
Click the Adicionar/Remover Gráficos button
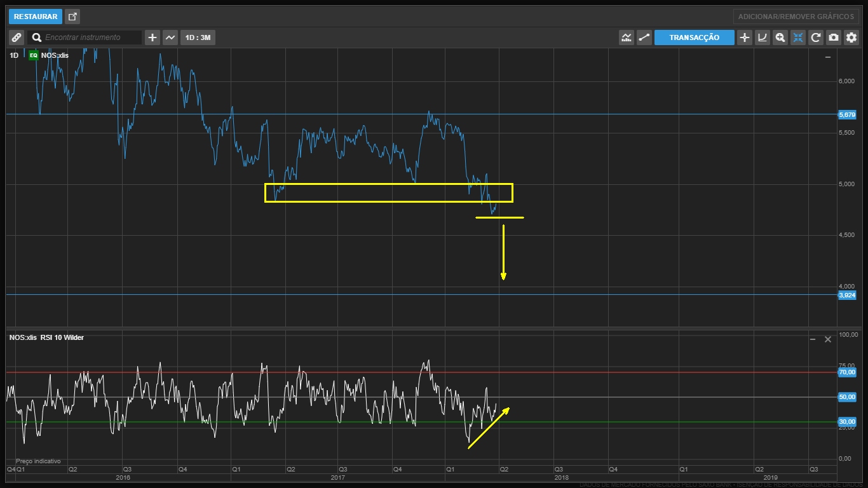pyautogui.click(x=796, y=17)
